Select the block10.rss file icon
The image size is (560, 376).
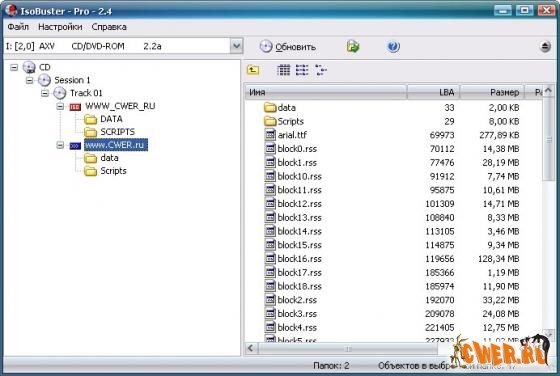pos(271,176)
